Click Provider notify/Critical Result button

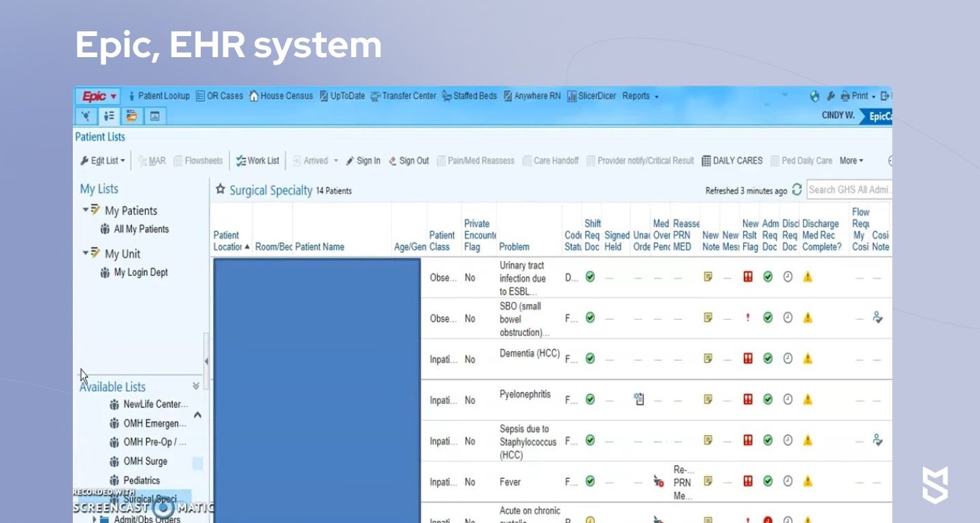tap(640, 161)
